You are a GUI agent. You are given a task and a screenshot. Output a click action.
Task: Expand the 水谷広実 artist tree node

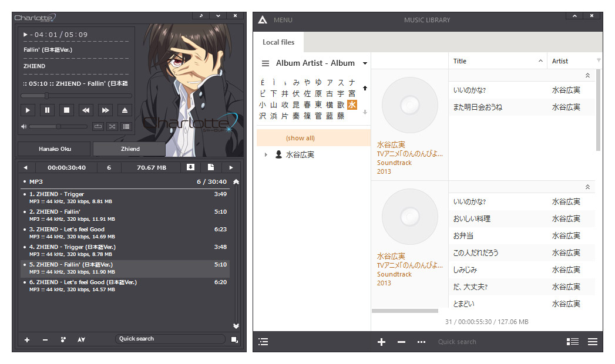point(266,155)
